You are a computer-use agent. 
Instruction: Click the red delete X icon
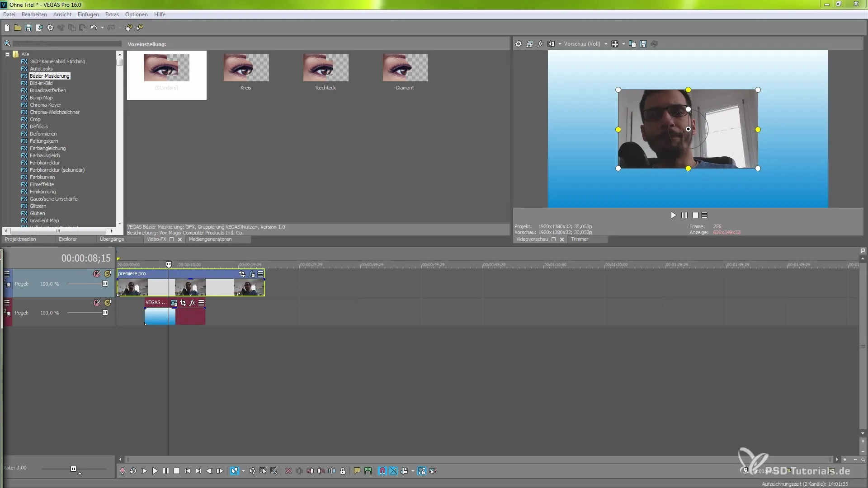[x=288, y=471]
